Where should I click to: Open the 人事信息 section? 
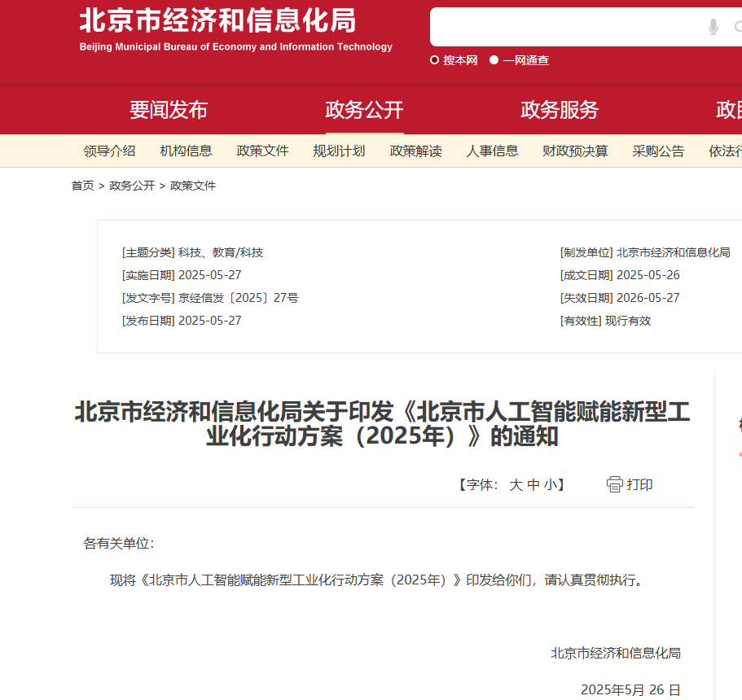(x=492, y=151)
